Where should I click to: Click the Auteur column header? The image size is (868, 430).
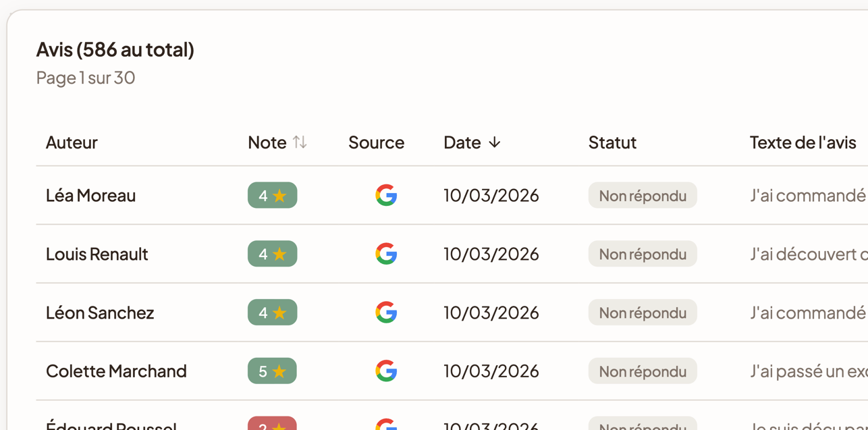(x=72, y=142)
